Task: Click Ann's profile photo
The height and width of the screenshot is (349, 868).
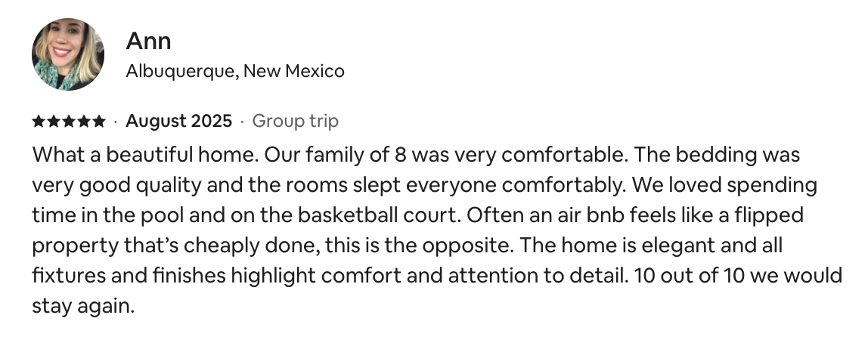Action: point(68,54)
